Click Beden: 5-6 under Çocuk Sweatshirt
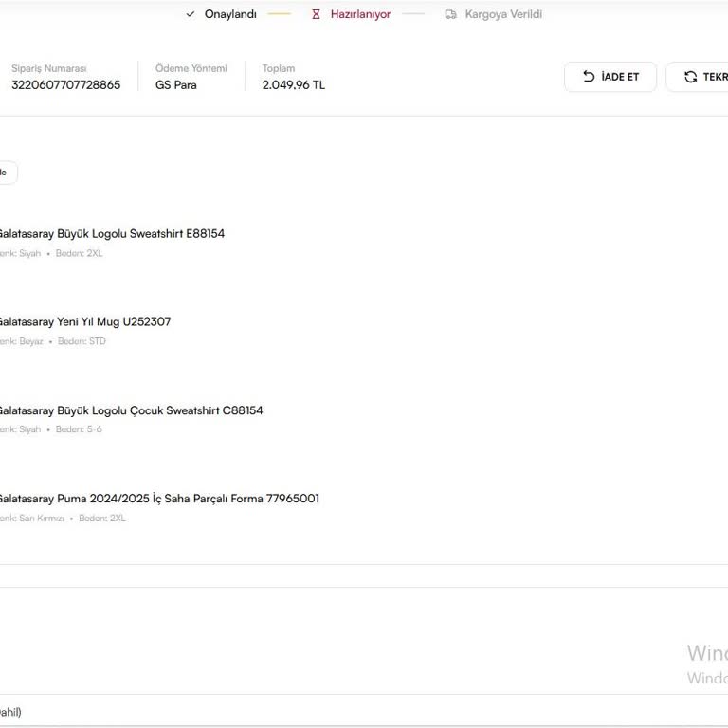Image resolution: width=728 pixels, height=728 pixels. coord(79,429)
